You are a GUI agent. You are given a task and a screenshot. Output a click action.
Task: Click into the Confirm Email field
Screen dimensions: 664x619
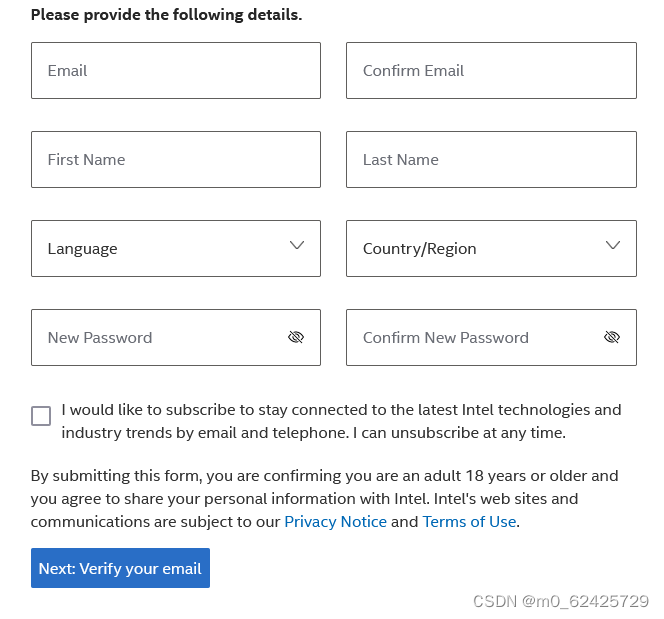click(x=490, y=70)
